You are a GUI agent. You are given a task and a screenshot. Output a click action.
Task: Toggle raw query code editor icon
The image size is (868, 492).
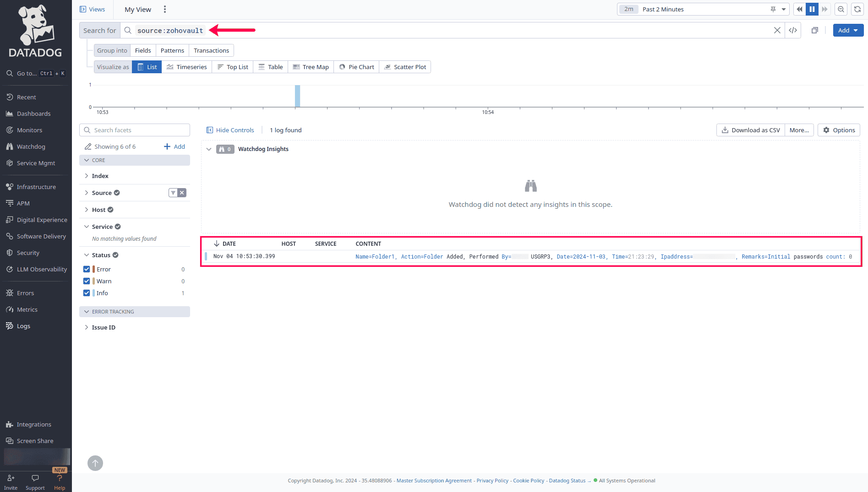[793, 30]
